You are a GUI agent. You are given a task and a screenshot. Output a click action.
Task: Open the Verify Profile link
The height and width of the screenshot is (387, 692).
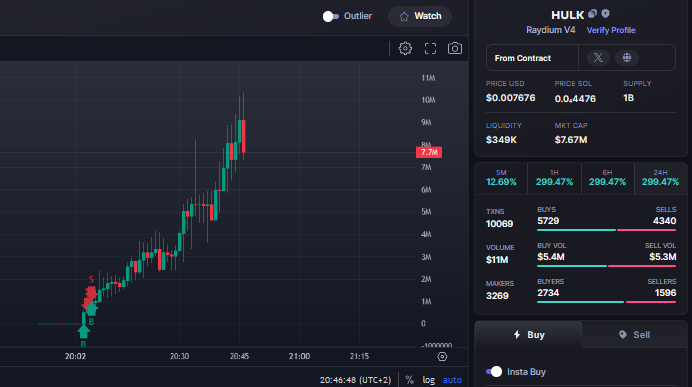611,30
